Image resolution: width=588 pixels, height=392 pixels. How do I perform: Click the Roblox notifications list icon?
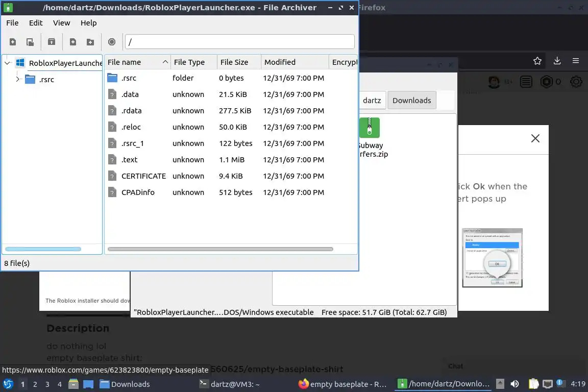[x=526, y=82]
